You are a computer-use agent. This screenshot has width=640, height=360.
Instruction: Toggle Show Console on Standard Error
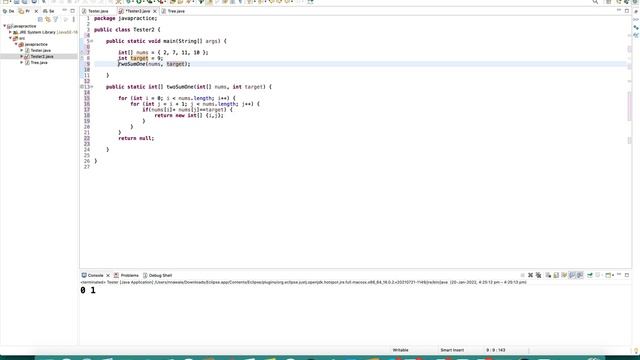click(x=580, y=276)
